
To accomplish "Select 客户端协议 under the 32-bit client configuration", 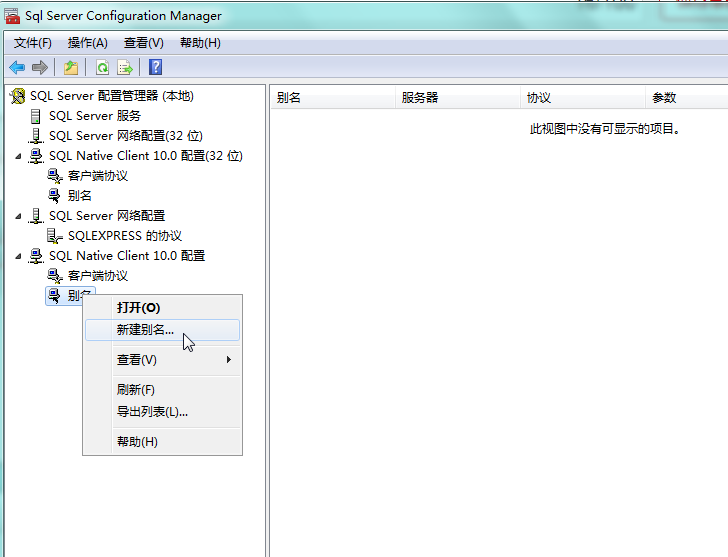I will 98,176.
